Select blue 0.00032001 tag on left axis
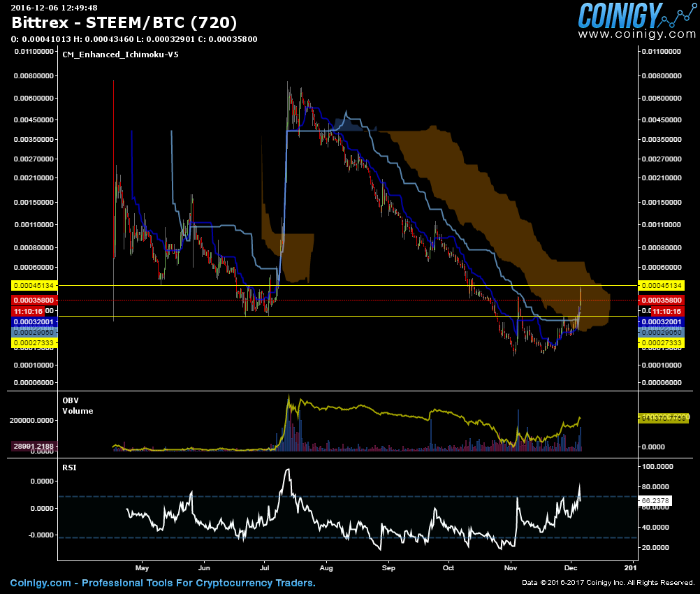The width and height of the screenshot is (700, 594). 34,322
